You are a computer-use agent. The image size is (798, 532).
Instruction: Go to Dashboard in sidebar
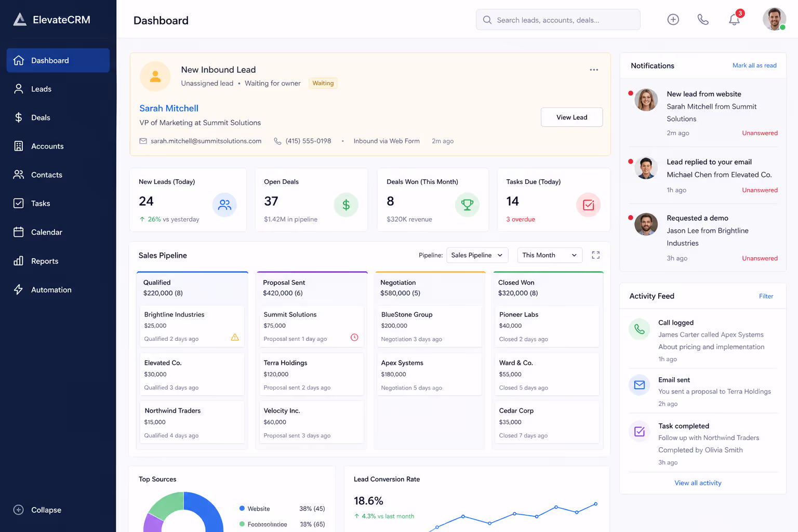58,60
